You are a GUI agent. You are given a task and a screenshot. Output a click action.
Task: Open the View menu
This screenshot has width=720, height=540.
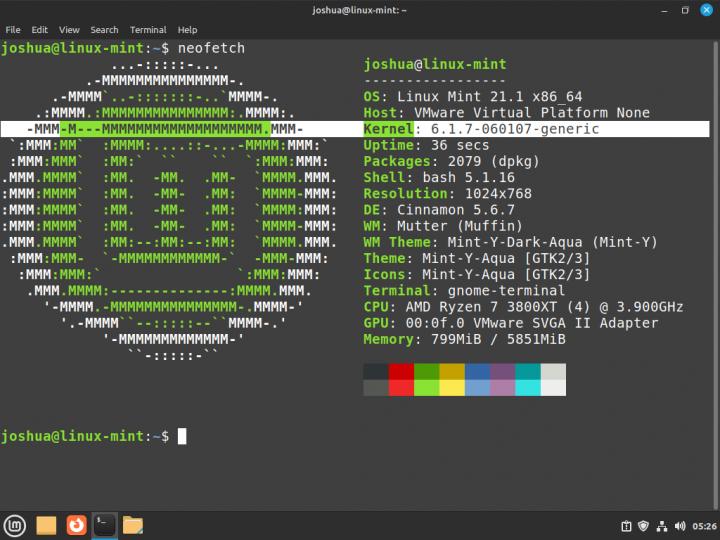coord(69,30)
